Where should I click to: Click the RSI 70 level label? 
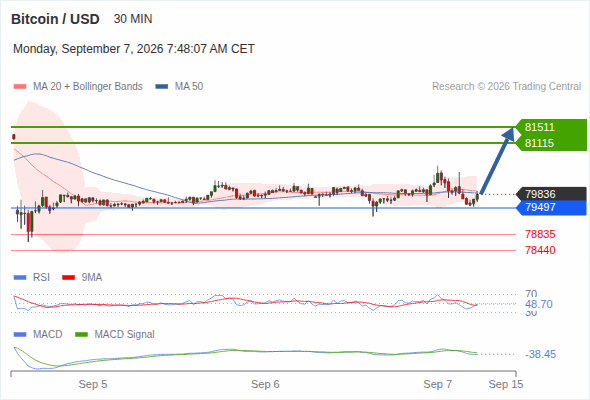coord(531,294)
